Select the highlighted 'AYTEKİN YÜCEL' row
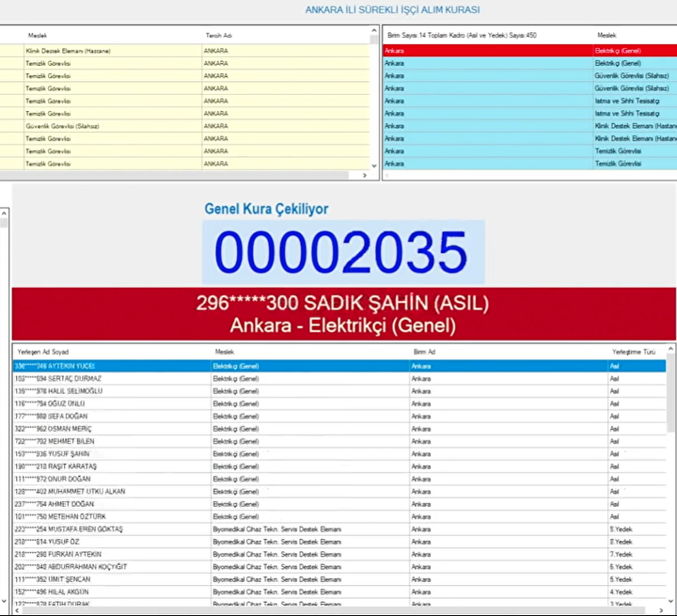 pos(339,367)
